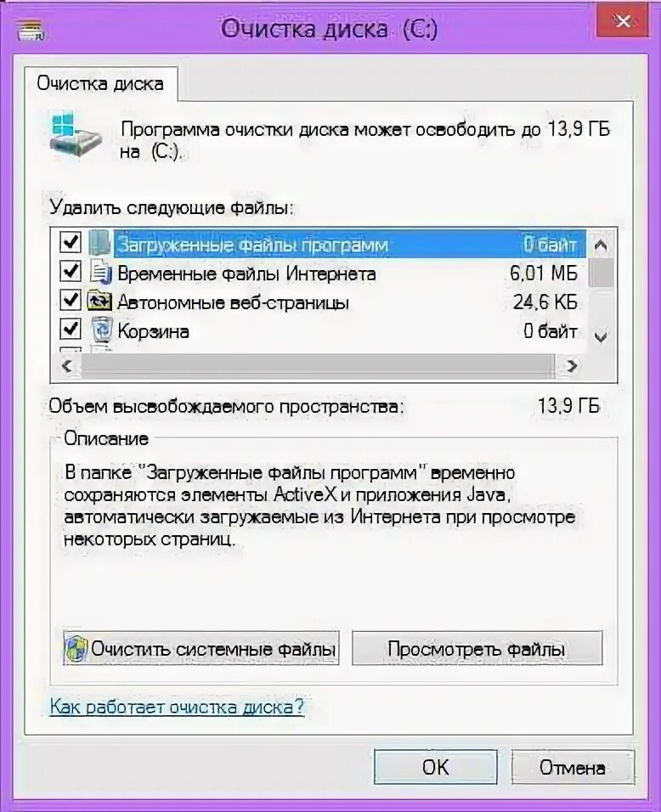Click the horizontal scroll right arrow
Screen dimensions: 661x812
(572, 366)
